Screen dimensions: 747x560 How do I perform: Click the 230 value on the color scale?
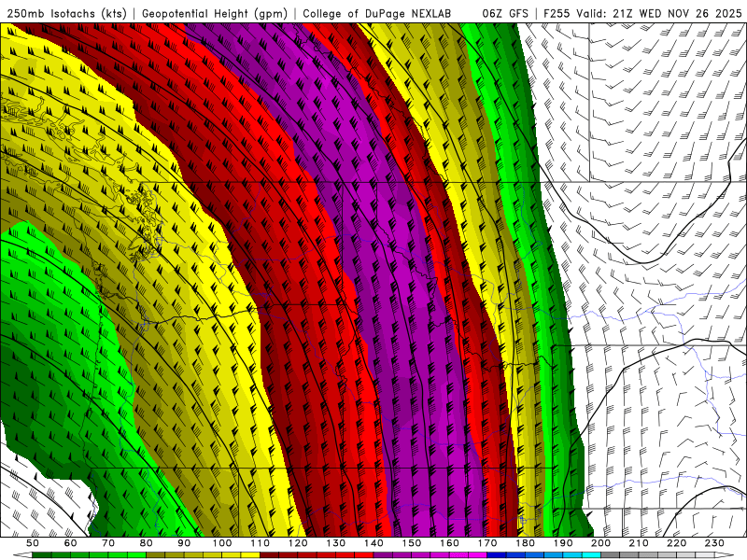(x=714, y=543)
